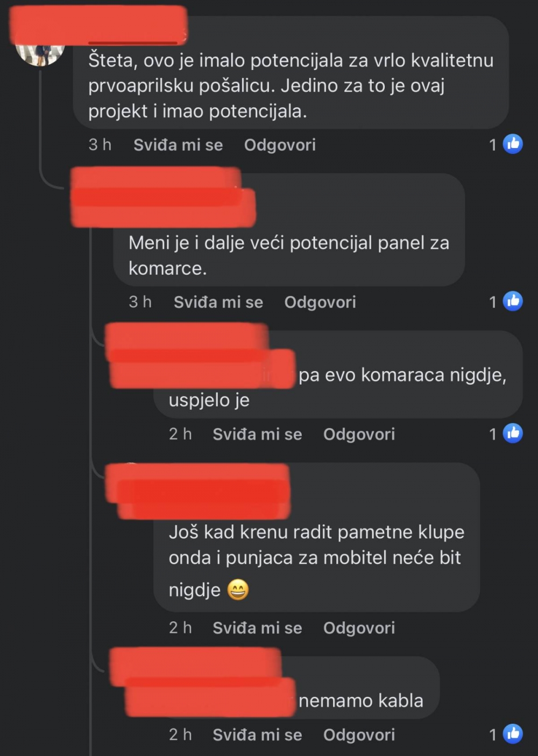This screenshot has width=538, height=756.
Task: Click the like reaction icon on the 'nemamo kabla' comment
Action: [x=513, y=734]
